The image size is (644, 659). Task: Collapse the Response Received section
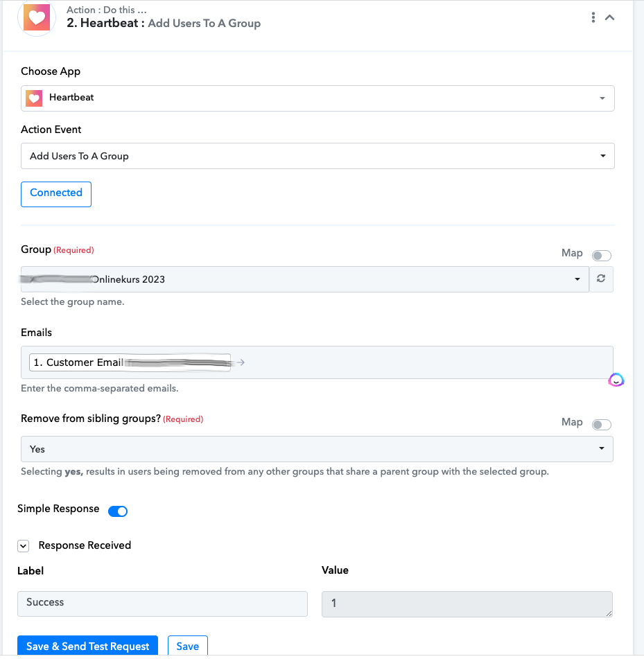coord(24,546)
